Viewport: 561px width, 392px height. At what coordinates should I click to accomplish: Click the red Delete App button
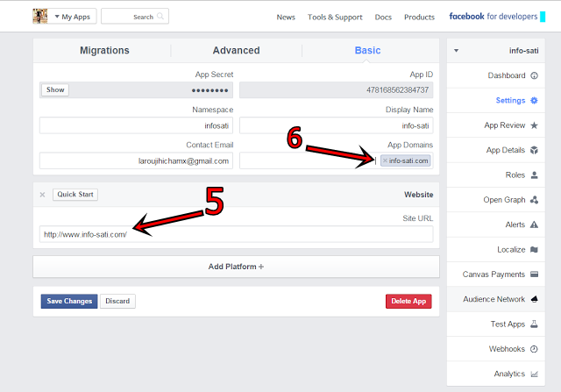408,301
